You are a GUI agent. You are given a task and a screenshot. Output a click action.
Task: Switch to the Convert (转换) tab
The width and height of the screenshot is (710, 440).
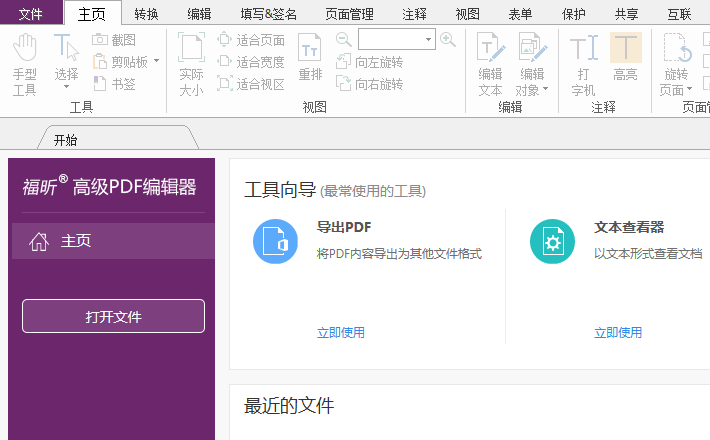tap(146, 14)
